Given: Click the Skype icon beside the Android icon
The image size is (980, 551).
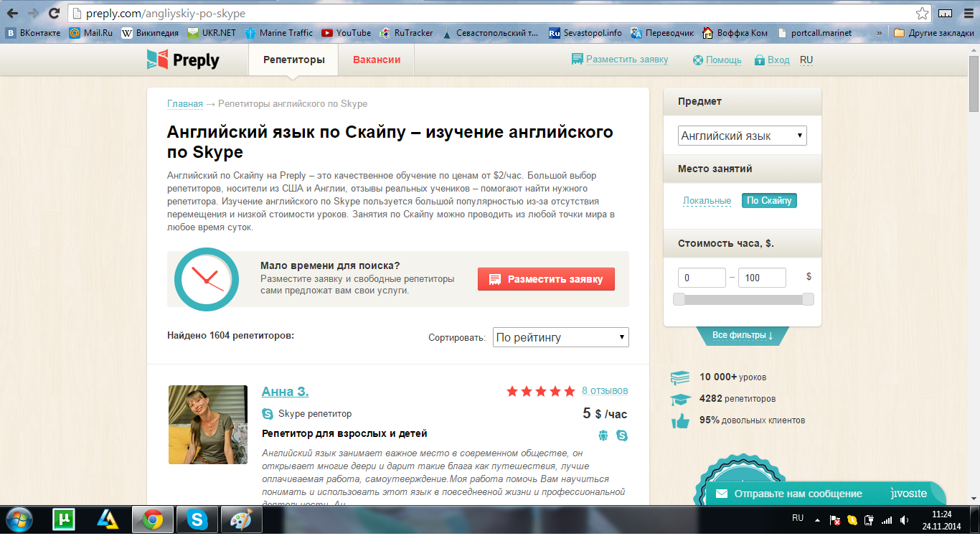Looking at the screenshot, I should [x=622, y=435].
